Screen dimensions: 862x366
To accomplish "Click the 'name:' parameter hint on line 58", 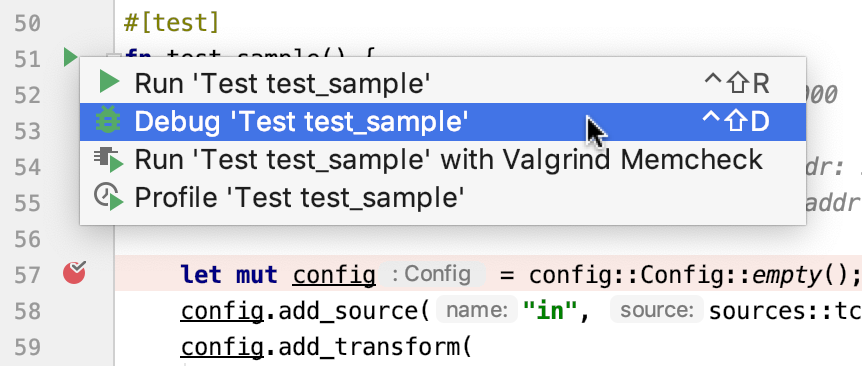I will point(477,311).
